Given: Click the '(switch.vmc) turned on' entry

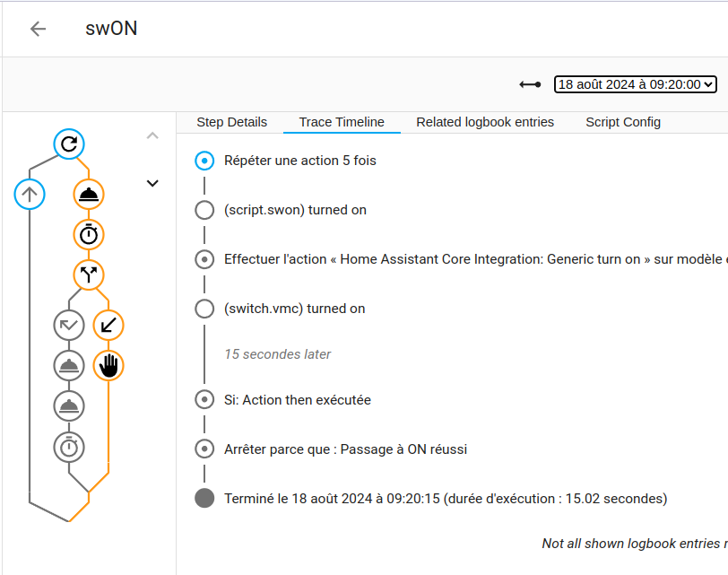Looking at the screenshot, I should coord(294,309).
